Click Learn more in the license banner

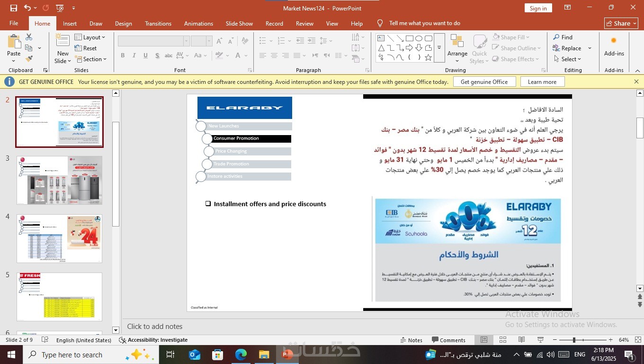click(x=542, y=82)
